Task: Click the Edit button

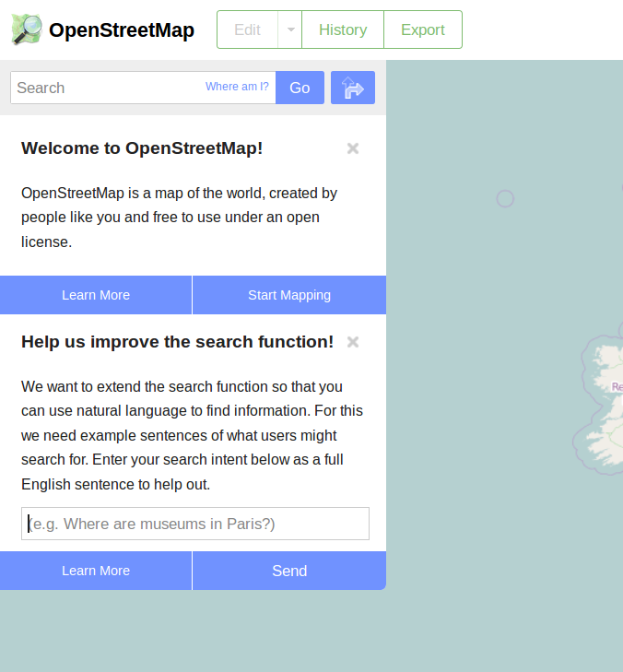Action: click(247, 29)
